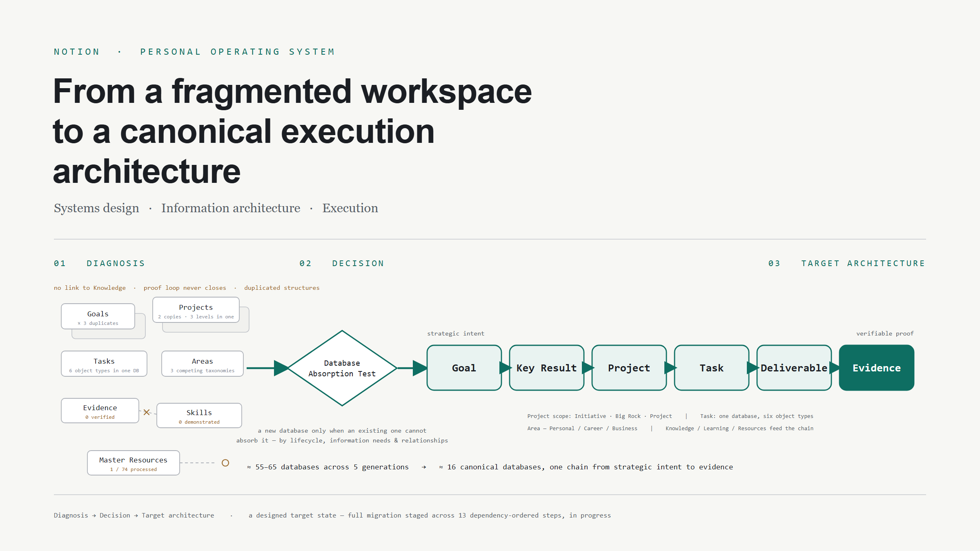Image resolution: width=980 pixels, height=551 pixels.
Task: Click the 'Systems design' subtitle text
Action: (x=96, y=208)
